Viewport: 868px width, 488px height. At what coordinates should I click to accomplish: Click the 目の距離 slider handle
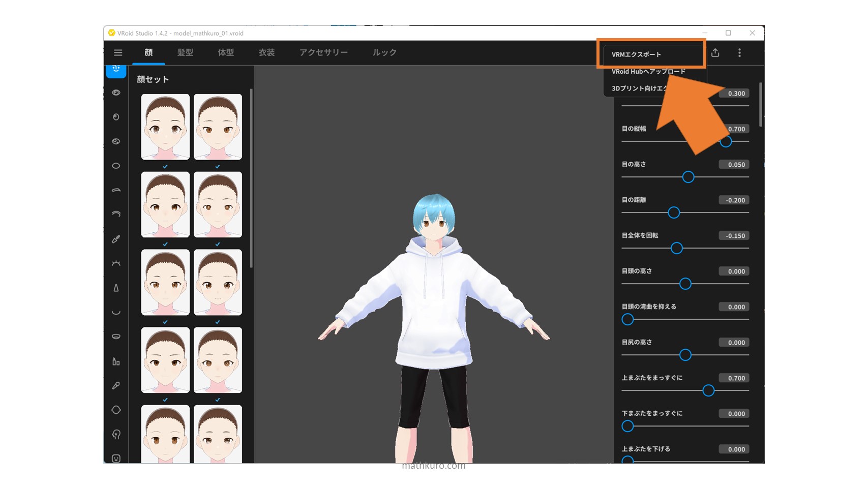[x=674, y=212]
